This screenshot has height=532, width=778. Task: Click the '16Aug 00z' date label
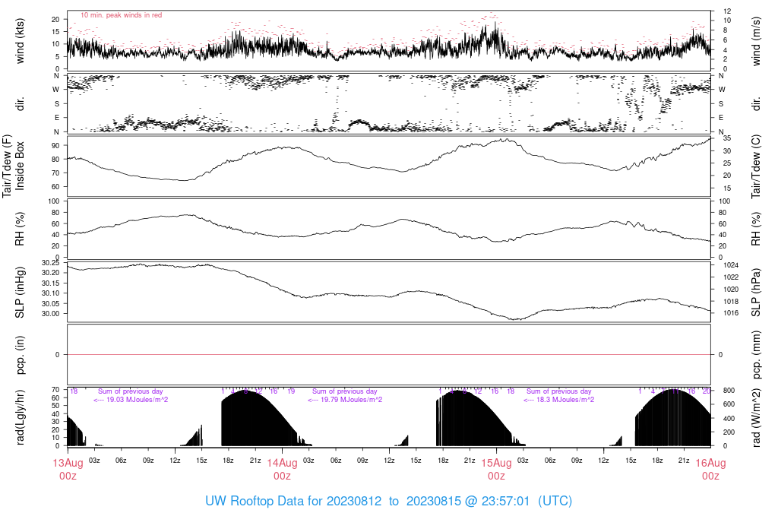point(710,470)
